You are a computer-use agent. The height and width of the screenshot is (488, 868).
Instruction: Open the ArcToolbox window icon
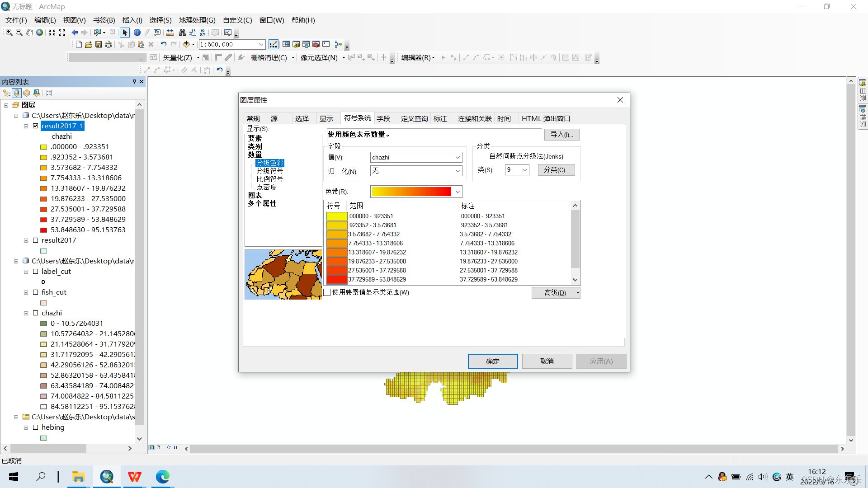pyautogui.click(x=316, y=44)
